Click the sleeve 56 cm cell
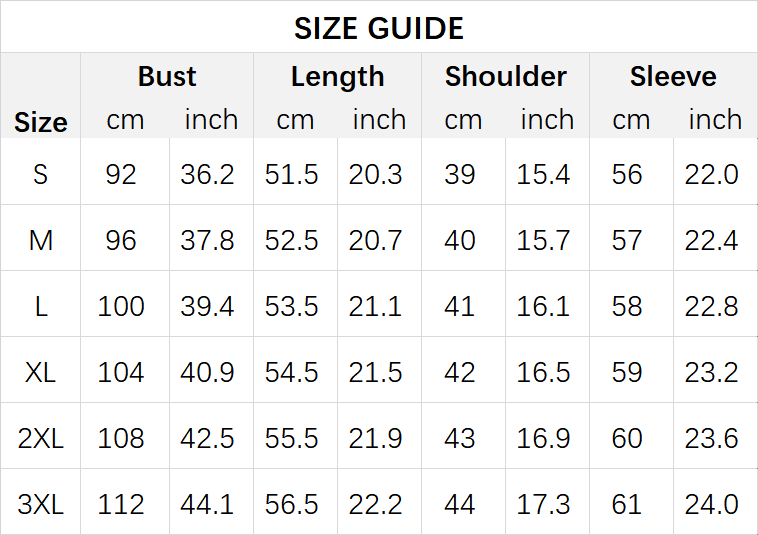 pos(627,174)
